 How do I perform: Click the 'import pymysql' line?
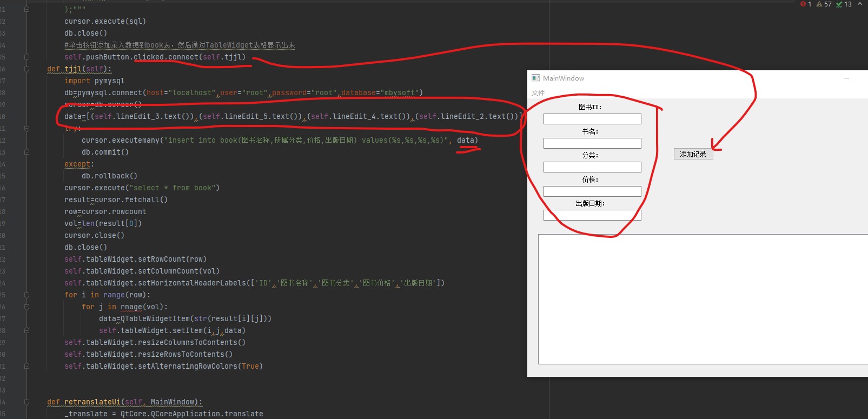(x=94, y=81)
